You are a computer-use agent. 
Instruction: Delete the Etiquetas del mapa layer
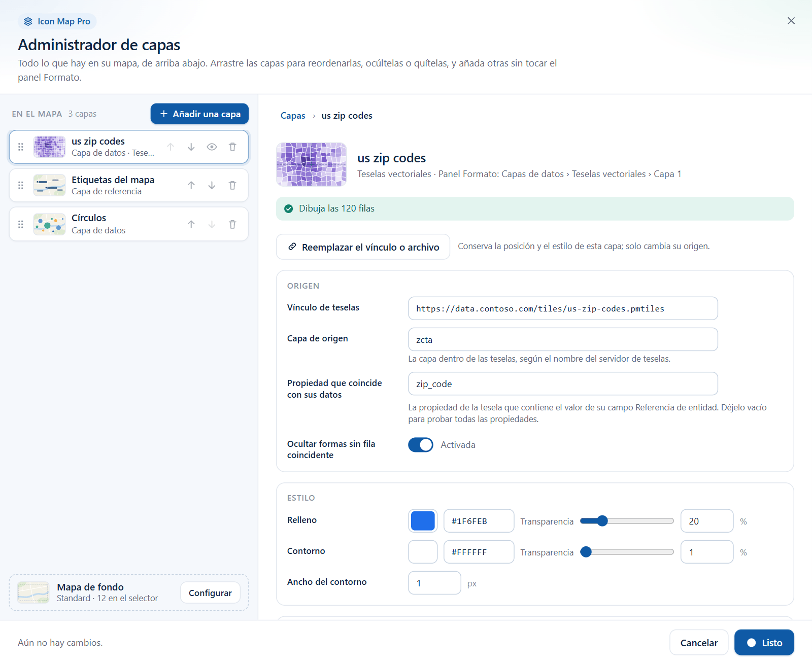click(x=232, y=185)
